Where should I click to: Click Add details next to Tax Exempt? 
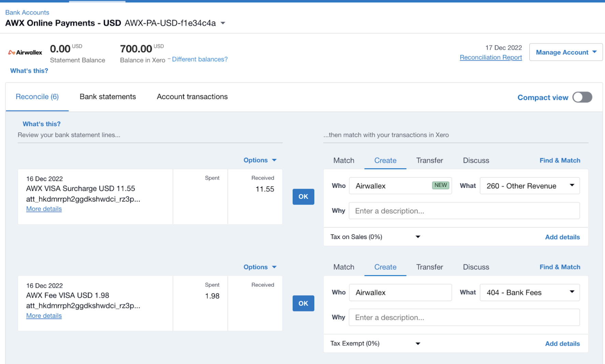(562, 344)
